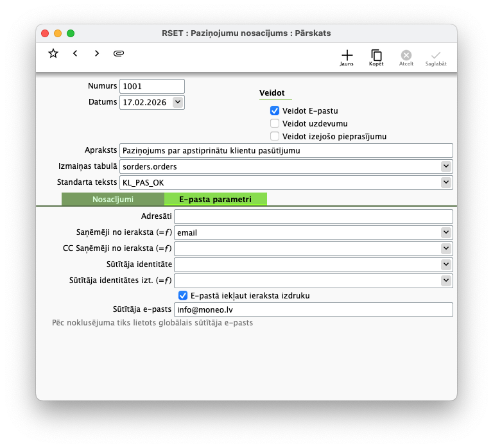Save record with Saglabāt checkmark
Viewport: 493px width, 448px height.
pyautogui.click(x=436, y=57)
